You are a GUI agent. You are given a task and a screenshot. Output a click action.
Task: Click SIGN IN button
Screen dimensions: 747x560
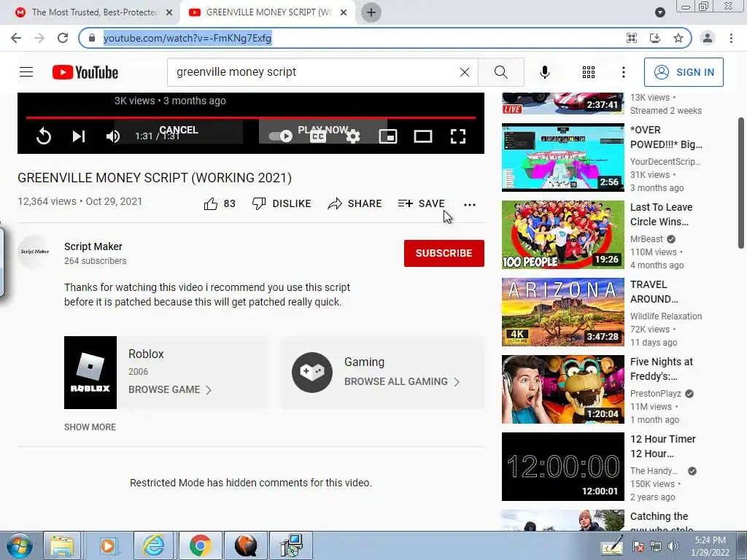[x=684, y=72]
